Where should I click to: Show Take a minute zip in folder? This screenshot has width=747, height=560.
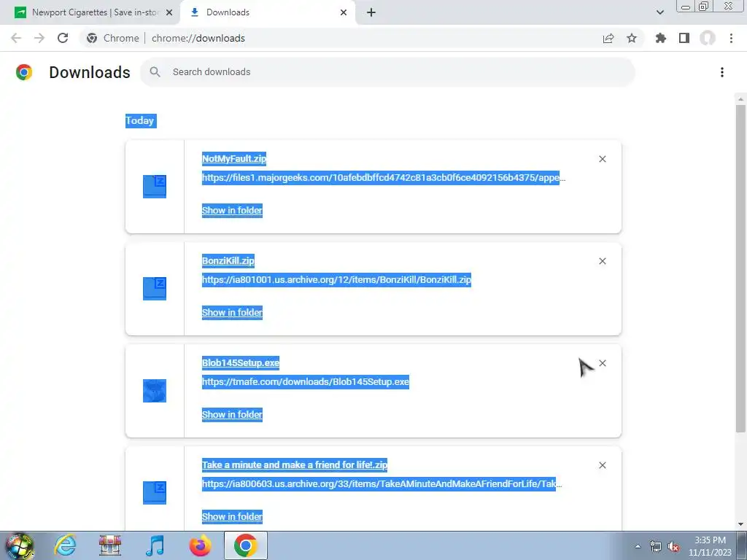(232, 517)
